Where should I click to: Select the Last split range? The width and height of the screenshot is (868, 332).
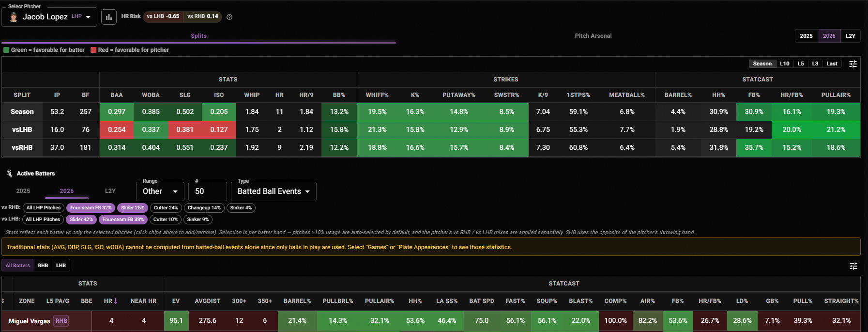coord(832,64)
